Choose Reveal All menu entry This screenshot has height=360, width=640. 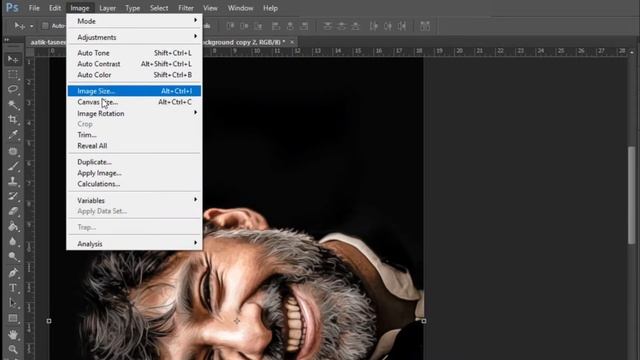pos(134,146)
